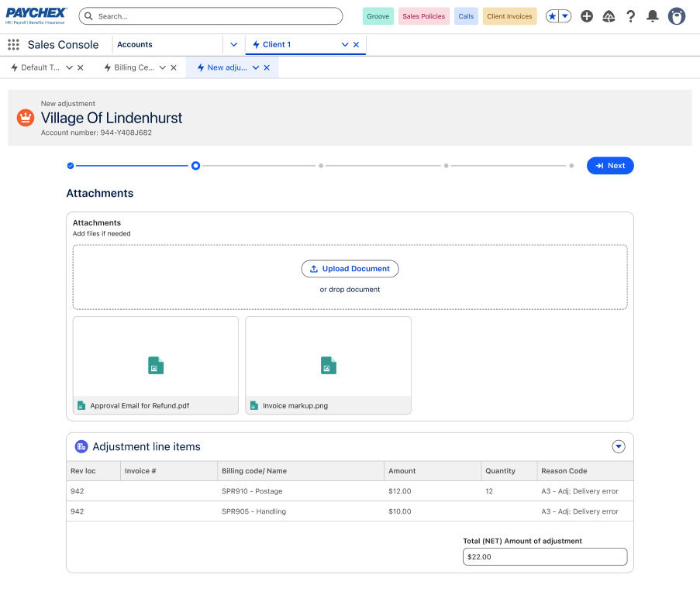Screen dimensions: 700x609
Task: Click the global add plus icon
Action: tap(587, 16)
